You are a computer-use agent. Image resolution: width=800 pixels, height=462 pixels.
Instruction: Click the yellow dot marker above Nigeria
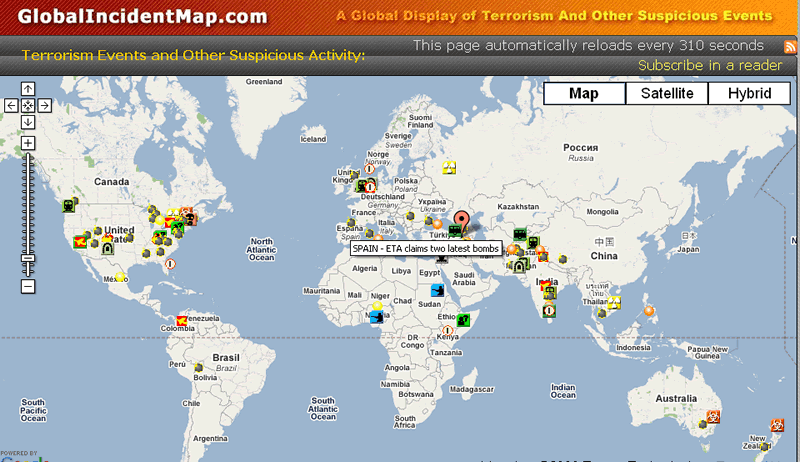click(377, 306)
